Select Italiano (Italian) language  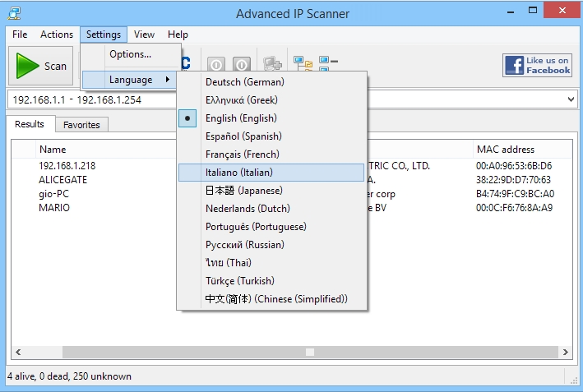tap(271, 173)
